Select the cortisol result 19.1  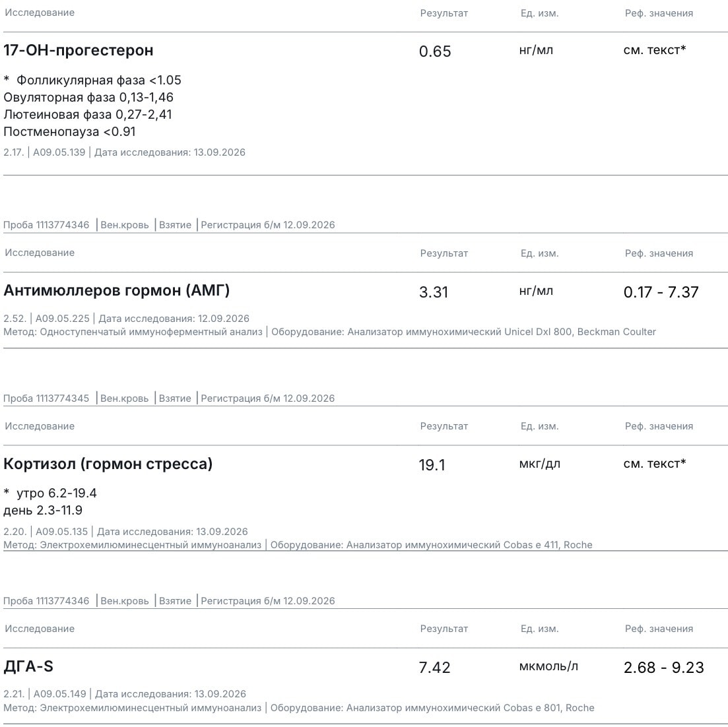(x=432, y=465)
